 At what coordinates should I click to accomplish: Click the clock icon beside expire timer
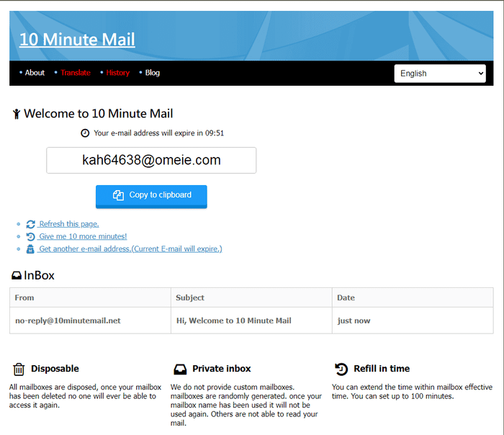click(85, 133)
